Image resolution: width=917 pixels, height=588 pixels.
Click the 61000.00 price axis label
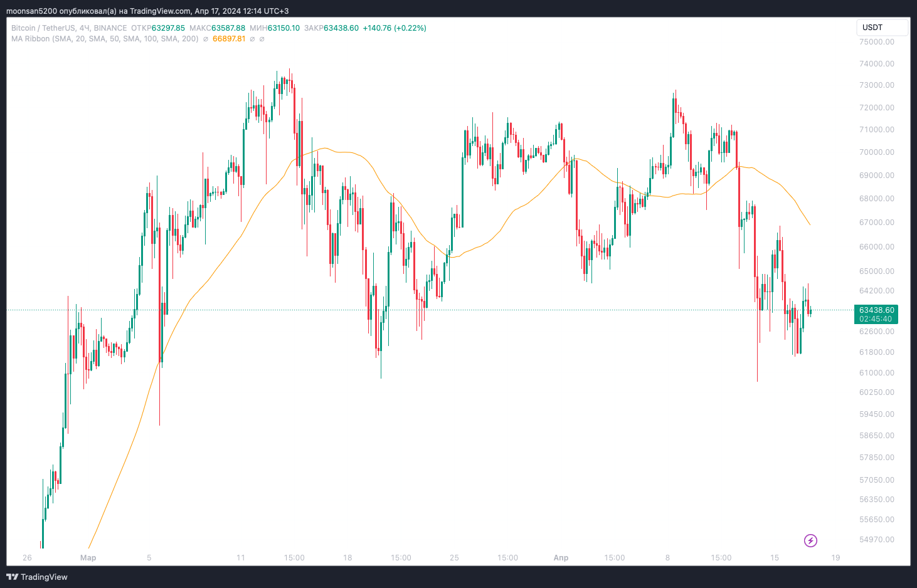point(877,373)
